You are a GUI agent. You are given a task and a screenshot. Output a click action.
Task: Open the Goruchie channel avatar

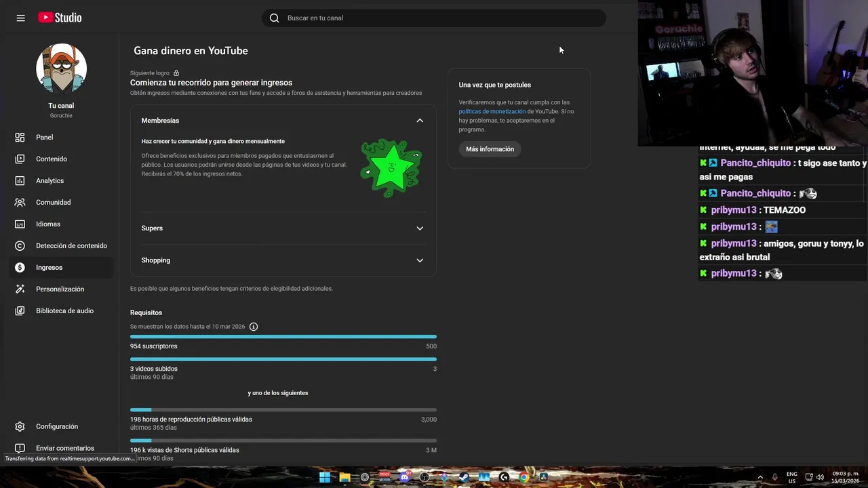(61, 68)
